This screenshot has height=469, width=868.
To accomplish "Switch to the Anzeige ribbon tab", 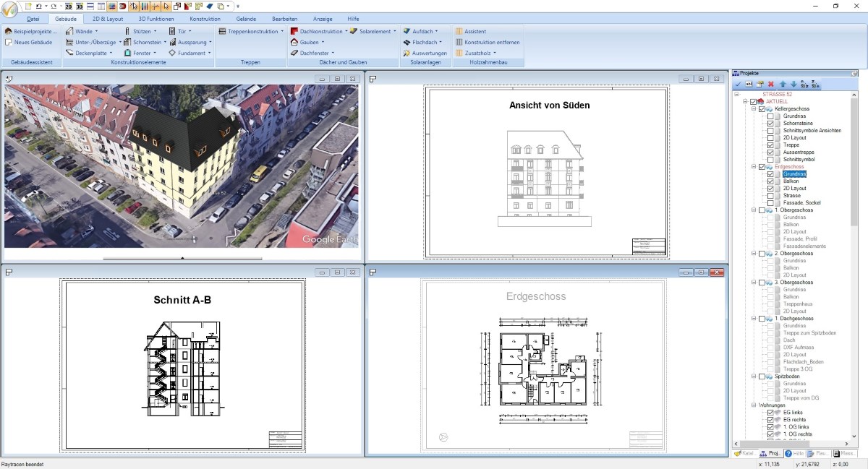I will tap(323, 19).
